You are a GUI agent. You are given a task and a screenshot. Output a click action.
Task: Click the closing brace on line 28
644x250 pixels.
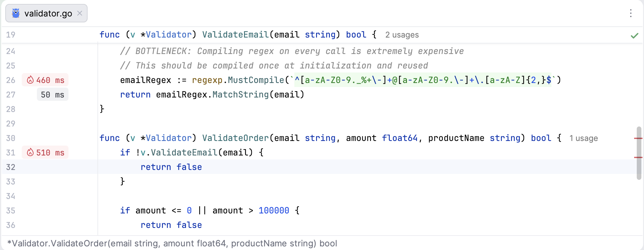(x=102, y=109)
